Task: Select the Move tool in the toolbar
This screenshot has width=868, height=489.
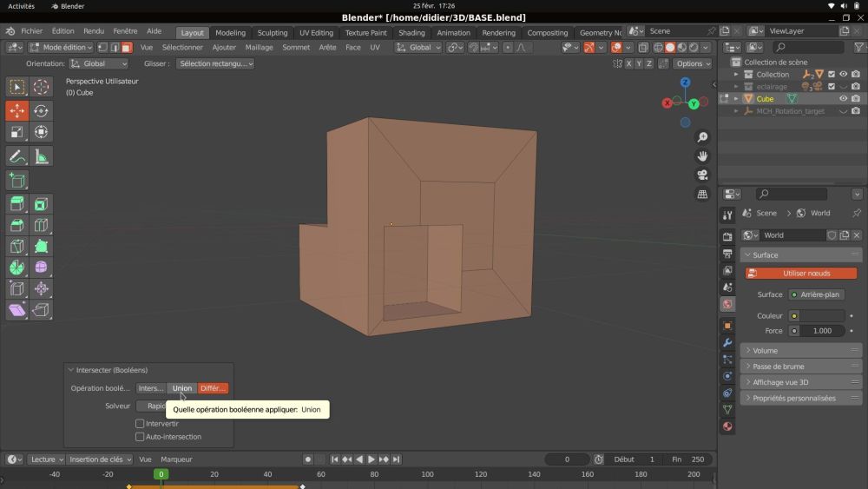Action: [x=17, y=110]
